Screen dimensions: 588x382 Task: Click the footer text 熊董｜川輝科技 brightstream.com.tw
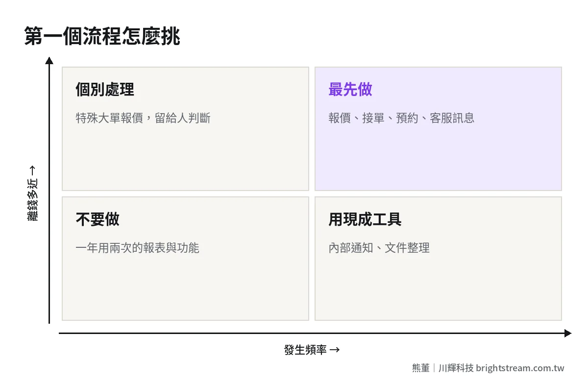pyautogui.click(x=488, y=368)
